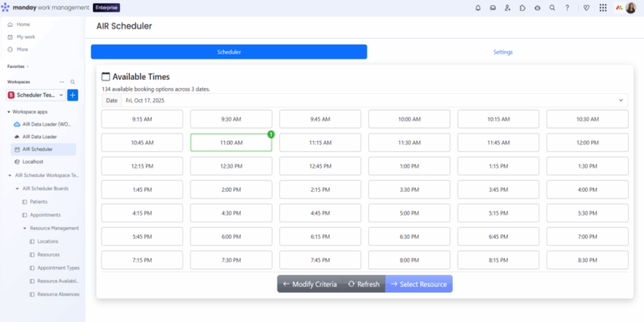Image resolution: width=644 pixels, height=322 pixels.
Task: Click the heart icon in top bar
Action: click(586, 8)
